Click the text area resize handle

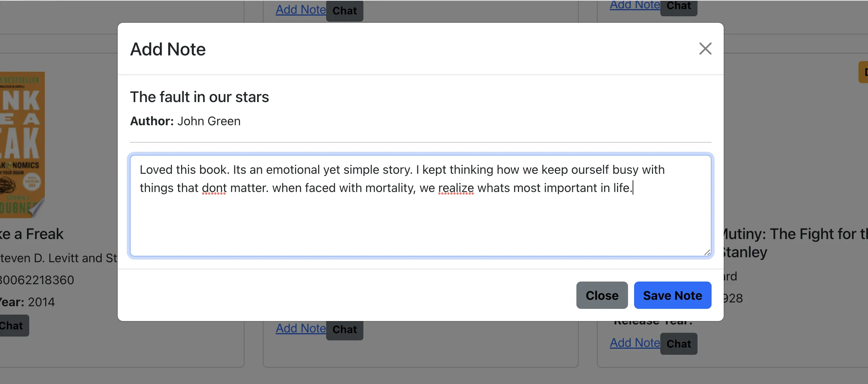[707, 252]
